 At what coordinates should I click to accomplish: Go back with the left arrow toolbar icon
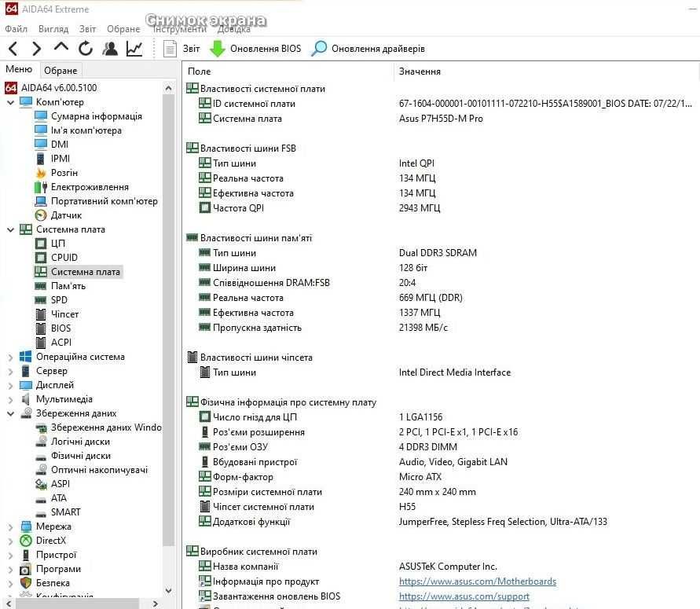pos(13,49)
